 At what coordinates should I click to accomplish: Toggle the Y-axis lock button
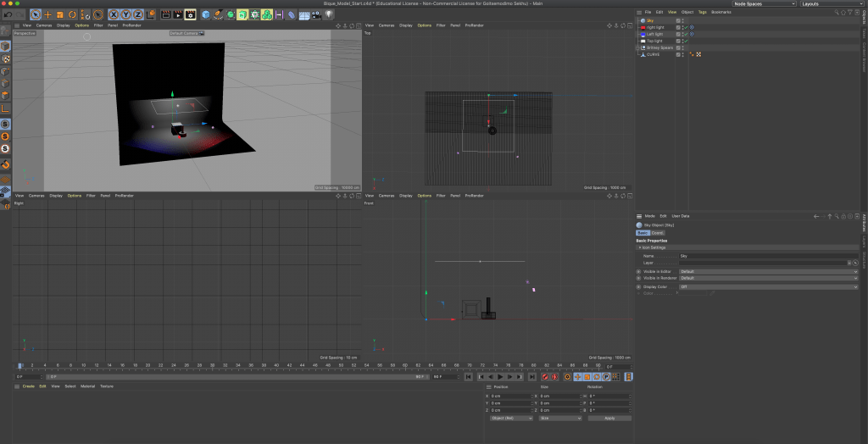coord(125,14)
